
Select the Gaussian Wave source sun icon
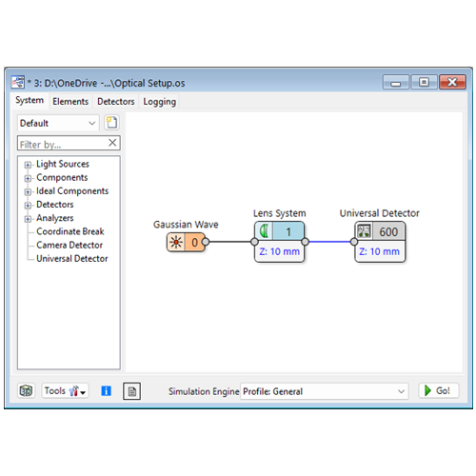click(x=176, y=243)
